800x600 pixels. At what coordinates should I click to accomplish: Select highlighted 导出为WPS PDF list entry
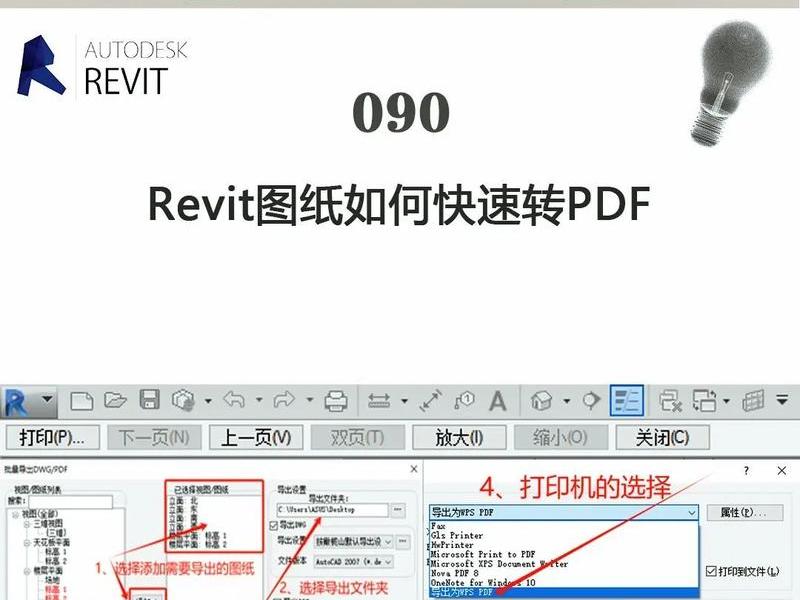[563, 592]
